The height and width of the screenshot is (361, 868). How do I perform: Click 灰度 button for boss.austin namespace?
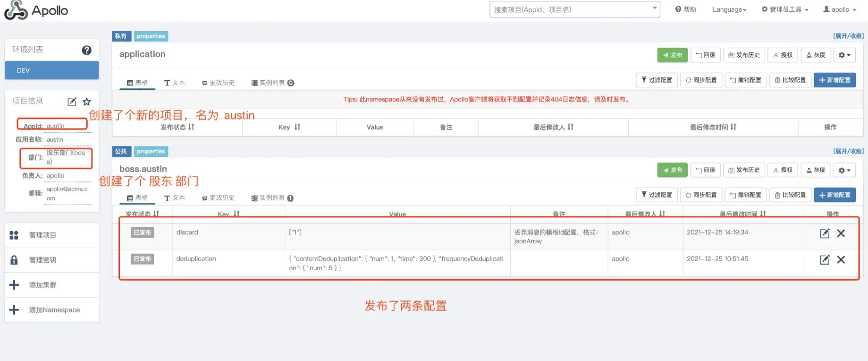[x=816, y=170]
